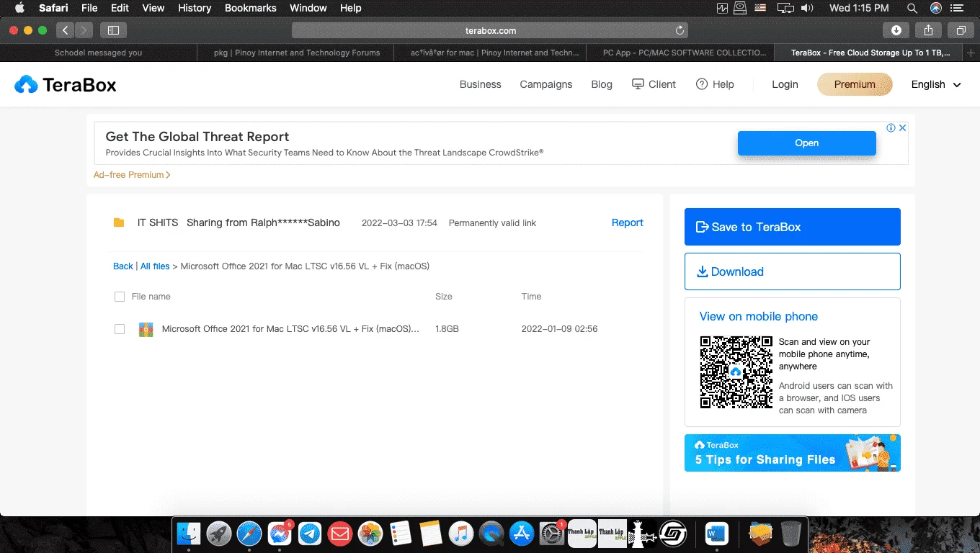Open Microsoft Word in the dock
Viewport: 980px width, 553px height.
pos(717,534)
